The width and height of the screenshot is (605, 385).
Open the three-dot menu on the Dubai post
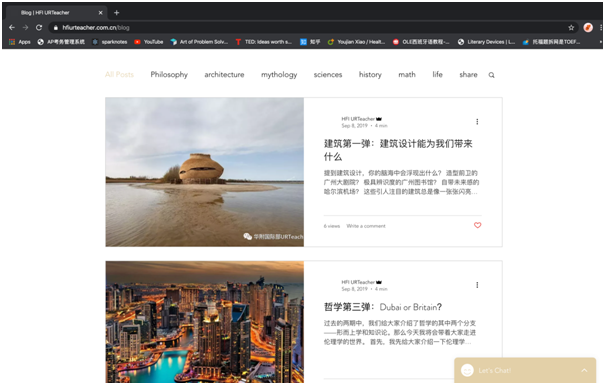click(x=477, y=285)
